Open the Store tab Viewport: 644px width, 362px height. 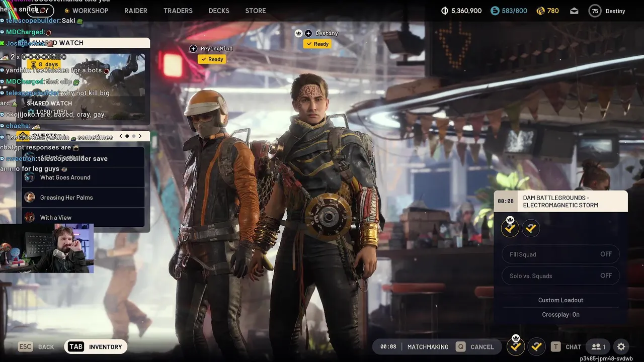(256, 11)
